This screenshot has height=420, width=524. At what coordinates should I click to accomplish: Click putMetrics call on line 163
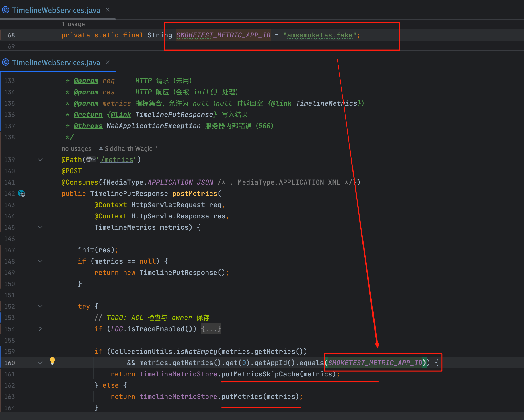[x=242, y=397]
